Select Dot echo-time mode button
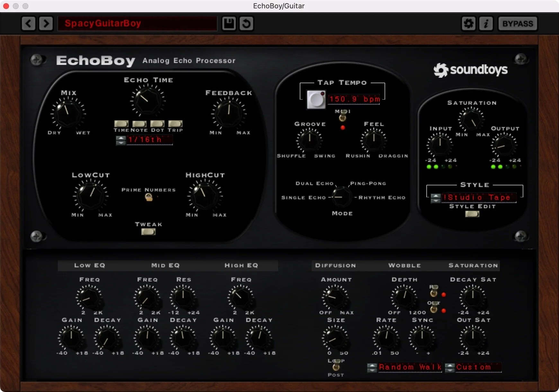The width and height of the screenshot is (559, 392). [x=157, y=124]
